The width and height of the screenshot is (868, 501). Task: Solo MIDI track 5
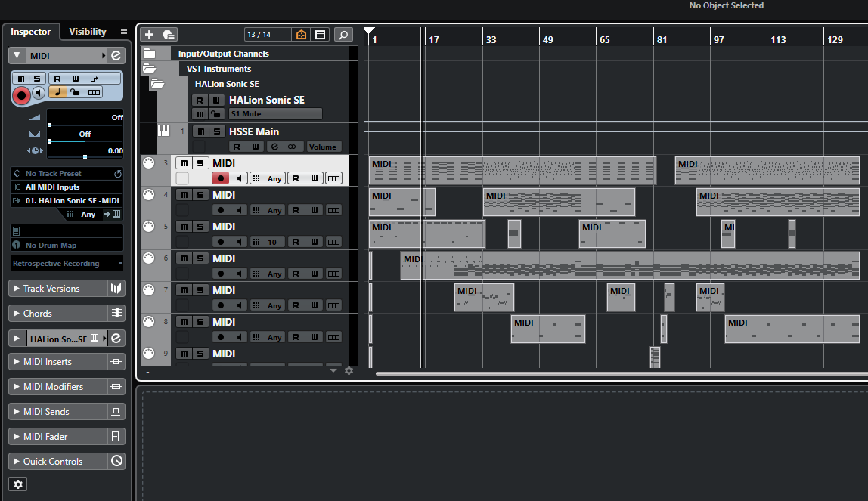point(200,227)
